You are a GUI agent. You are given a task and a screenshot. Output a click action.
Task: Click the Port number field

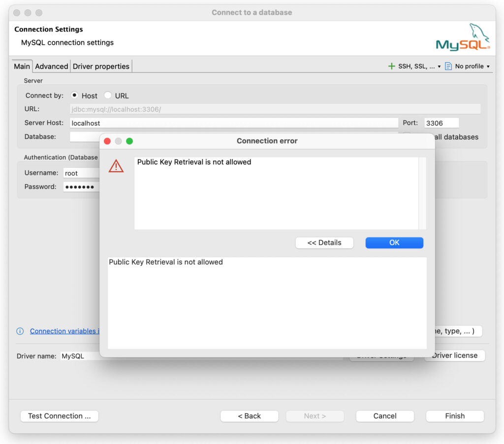[441, 123]
